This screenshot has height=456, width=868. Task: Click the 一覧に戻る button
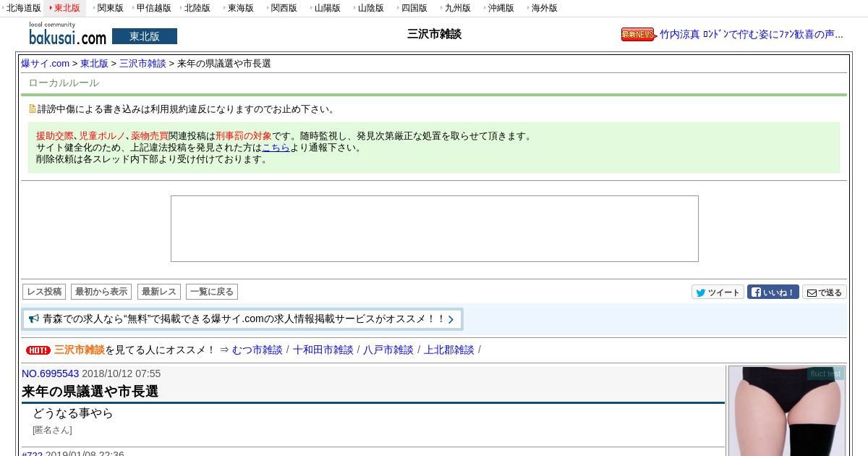[x=212, y=292]
